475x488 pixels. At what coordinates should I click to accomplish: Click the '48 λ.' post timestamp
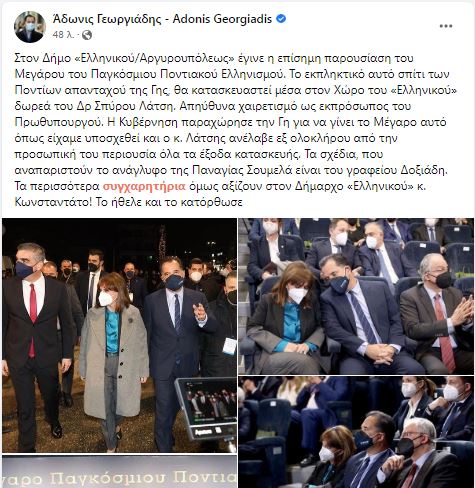[63, 35]
